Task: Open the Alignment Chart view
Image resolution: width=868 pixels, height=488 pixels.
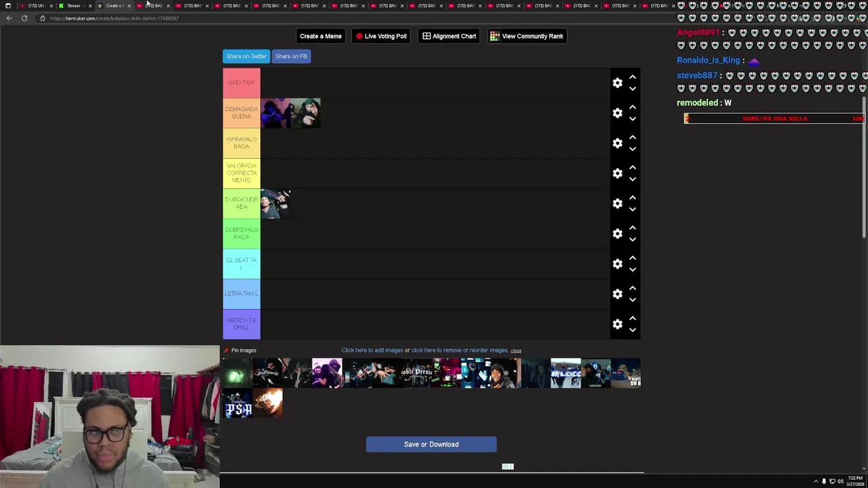Action: coord(449,36)
